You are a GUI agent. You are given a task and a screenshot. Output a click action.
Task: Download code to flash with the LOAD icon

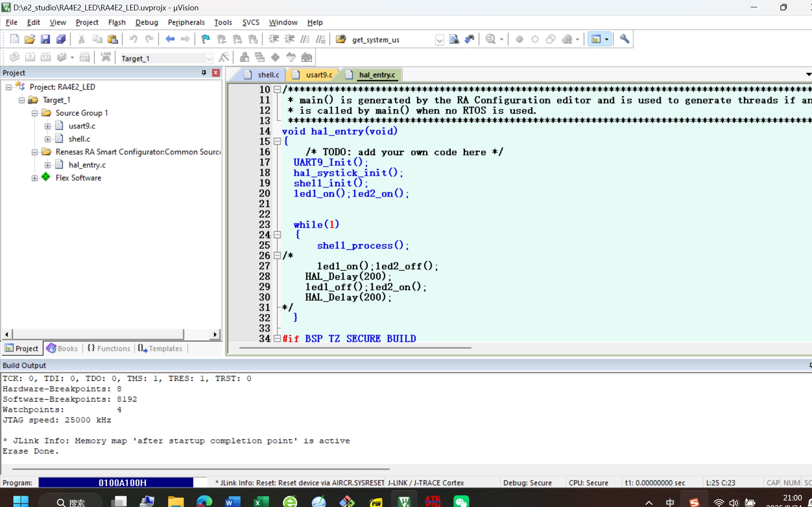(x=105, y=57)
